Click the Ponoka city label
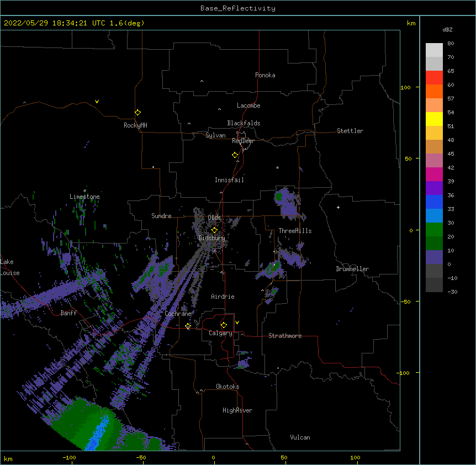 click(x=265, y=75)
